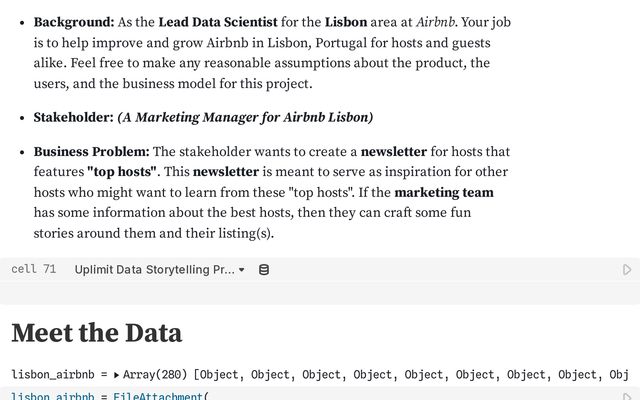
Task: Click the cell 71 label
Action: [33, 269]
